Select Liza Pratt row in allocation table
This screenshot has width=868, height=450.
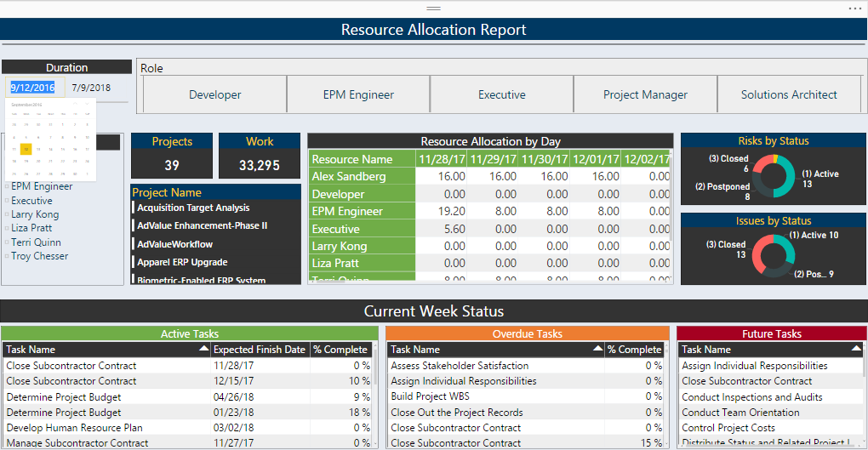point(362,263)
